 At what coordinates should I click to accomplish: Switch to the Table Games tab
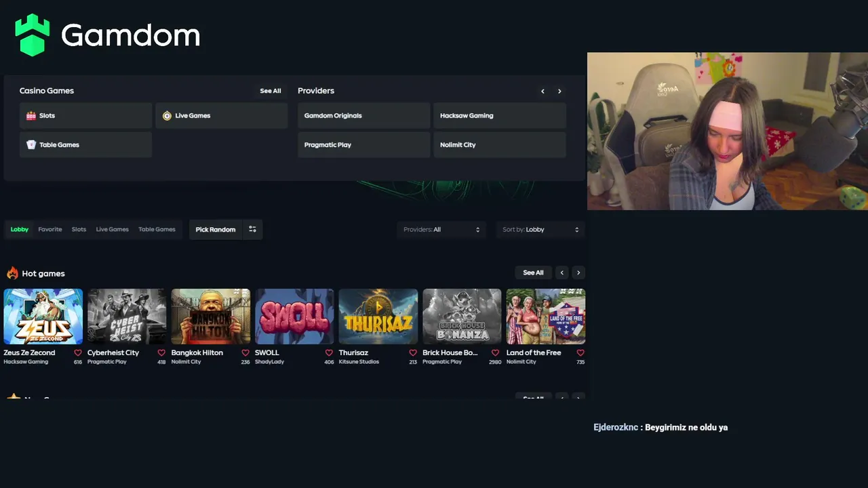pos(157,230)
